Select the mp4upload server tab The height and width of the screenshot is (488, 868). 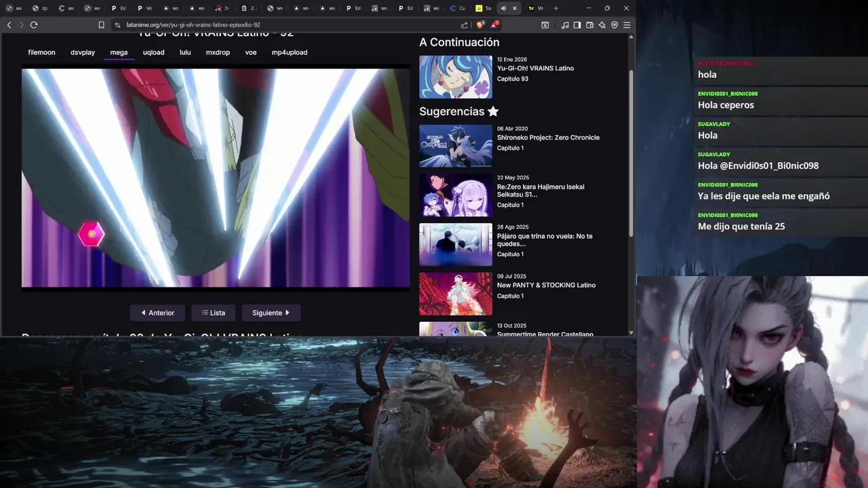tap(290, 52)
